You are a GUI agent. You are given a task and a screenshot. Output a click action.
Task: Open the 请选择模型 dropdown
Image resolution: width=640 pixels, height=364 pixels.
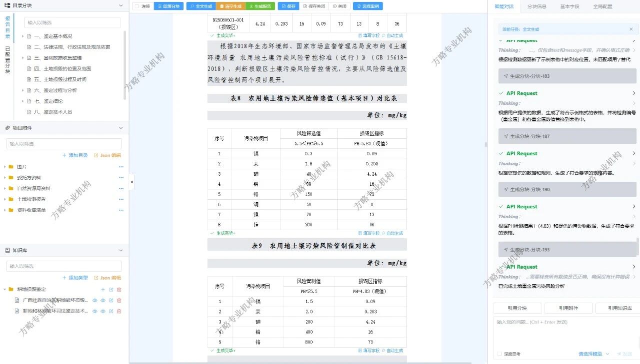[593, 354]
